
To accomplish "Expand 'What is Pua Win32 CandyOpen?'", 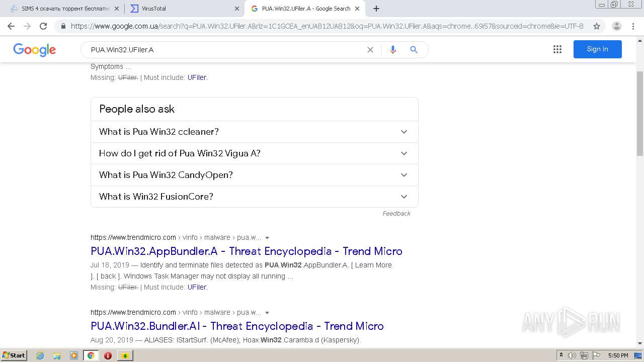I will 255,175.
